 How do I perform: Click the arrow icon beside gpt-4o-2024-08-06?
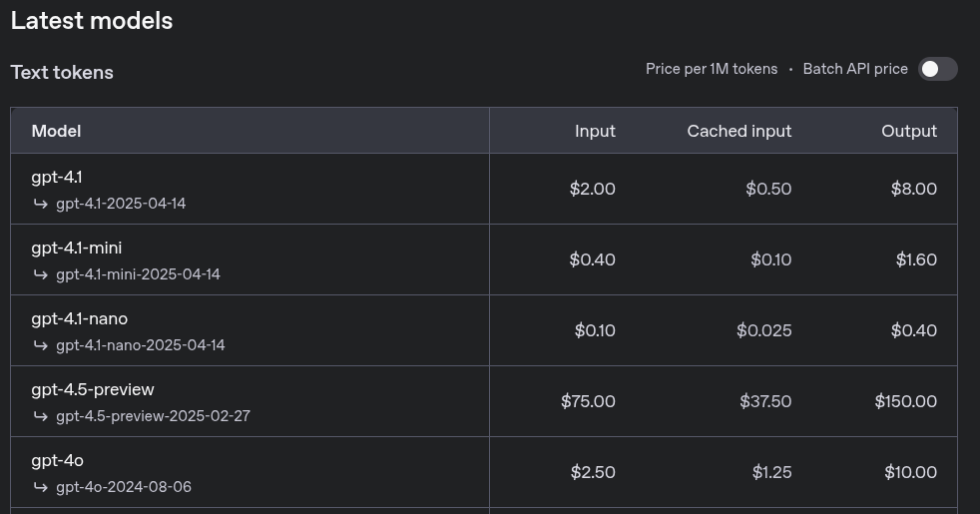[41, 486]
